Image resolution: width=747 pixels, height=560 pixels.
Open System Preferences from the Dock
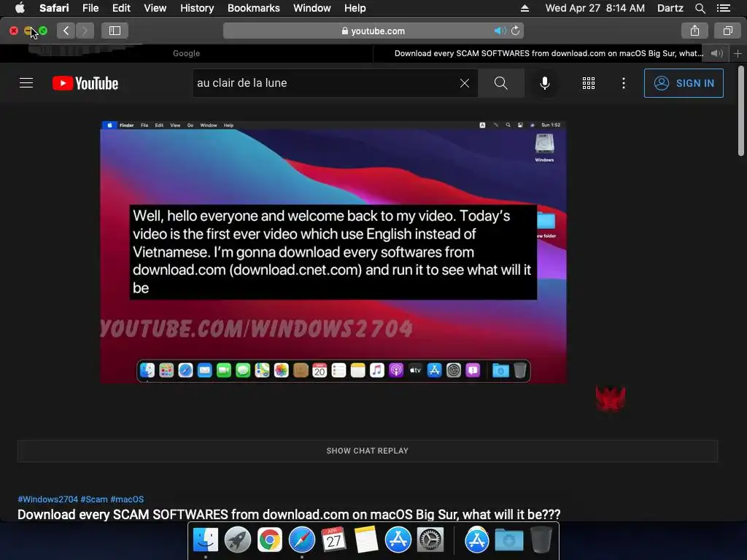click(x=430, y=540)
